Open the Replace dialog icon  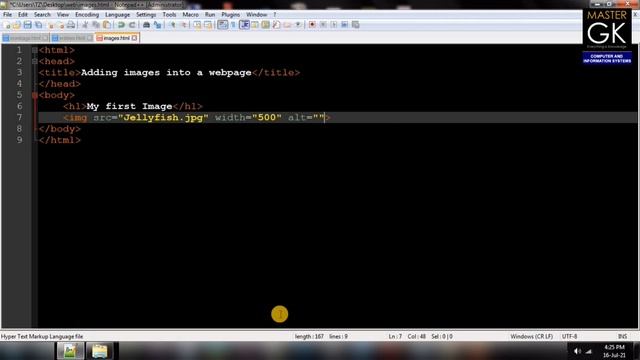[158, 25]
